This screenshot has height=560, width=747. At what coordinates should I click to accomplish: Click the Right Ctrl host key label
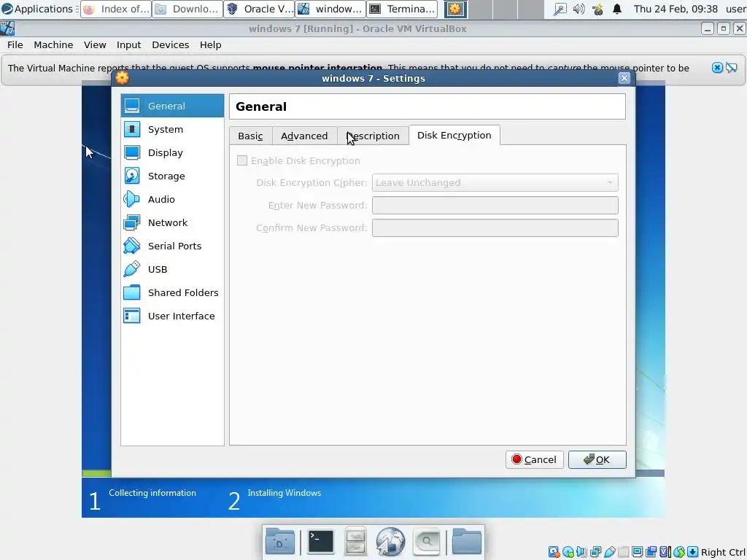click(x=723, y=553)
